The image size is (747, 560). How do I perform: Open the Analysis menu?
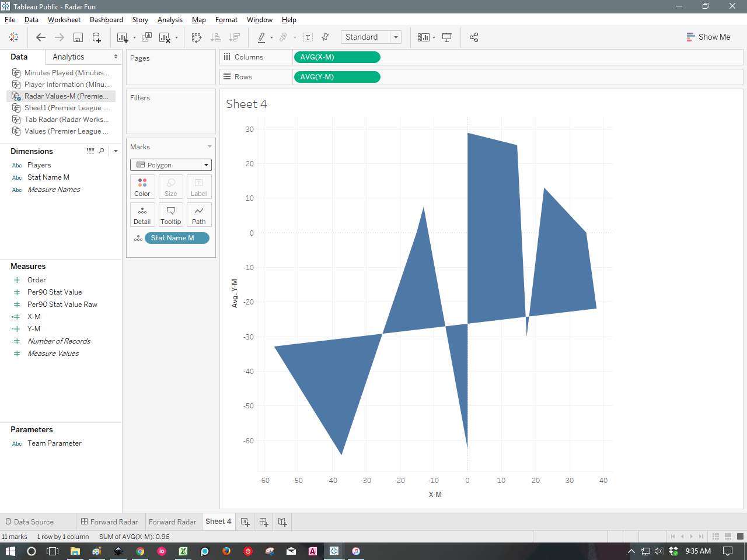click(x=170, y=19)
